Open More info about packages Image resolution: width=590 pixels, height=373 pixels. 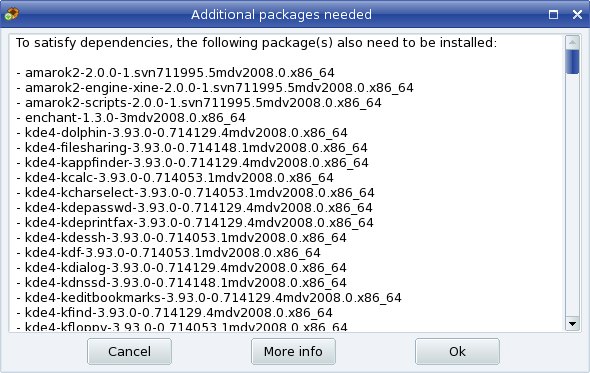point(293,352)
